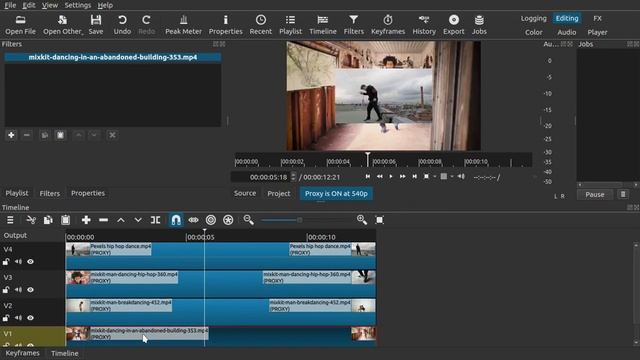
Task: Mute track V3 audio
Action: 18,290
